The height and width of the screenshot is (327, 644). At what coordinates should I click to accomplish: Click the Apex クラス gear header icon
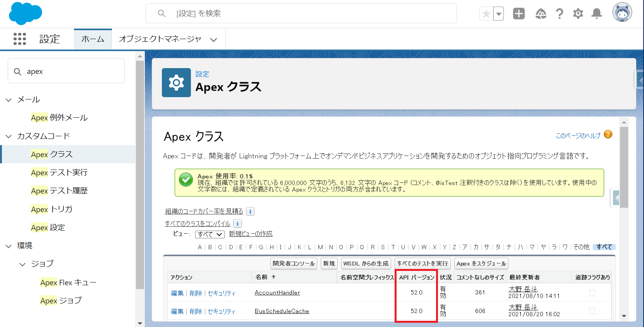(176, 82)
